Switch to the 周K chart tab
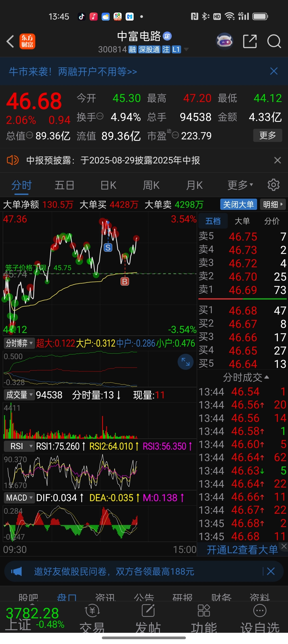288x644 pixels. click(151, 185)
